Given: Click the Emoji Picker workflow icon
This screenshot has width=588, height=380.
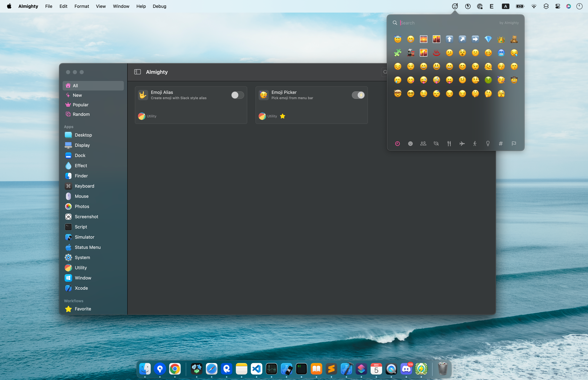Looking at the screenshot, I should click(x=264, y=95).
